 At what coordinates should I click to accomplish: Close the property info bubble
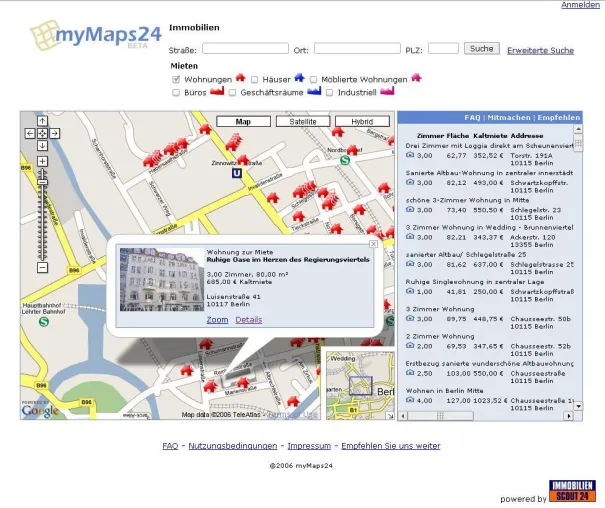pyautogui.click(x=373, y=244)
